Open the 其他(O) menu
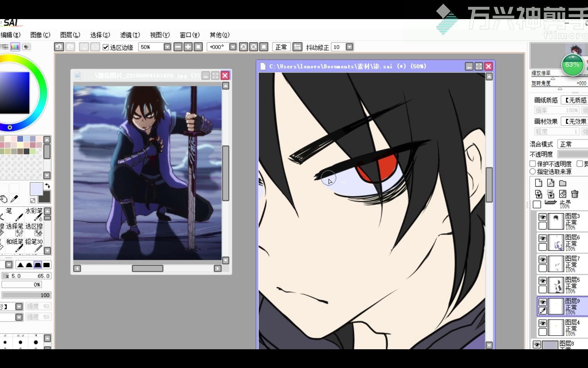This screenshot has height=368, width=588. point(220,35)
